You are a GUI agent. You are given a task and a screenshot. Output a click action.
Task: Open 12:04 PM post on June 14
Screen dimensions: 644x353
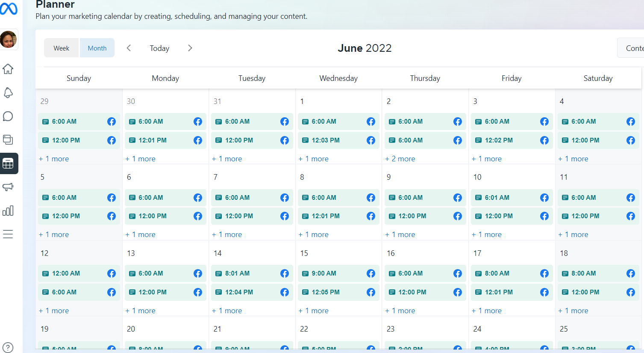[252, 292]
